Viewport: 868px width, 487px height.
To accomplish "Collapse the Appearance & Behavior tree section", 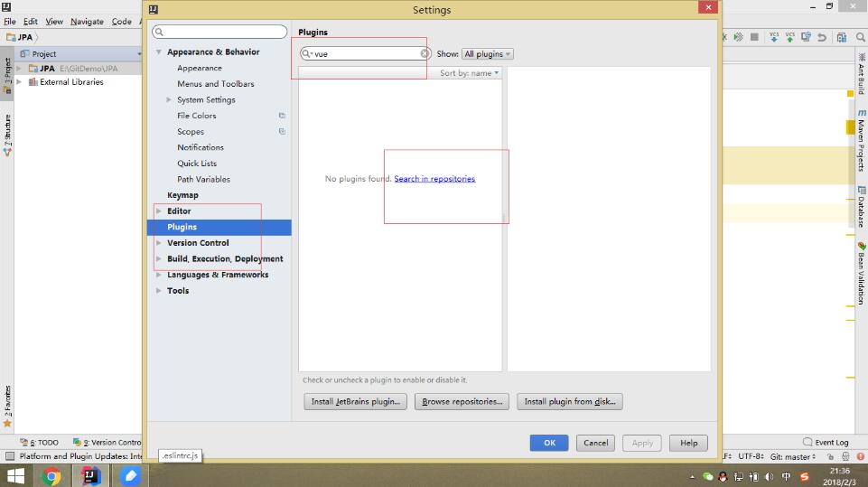I will point(159,52).
